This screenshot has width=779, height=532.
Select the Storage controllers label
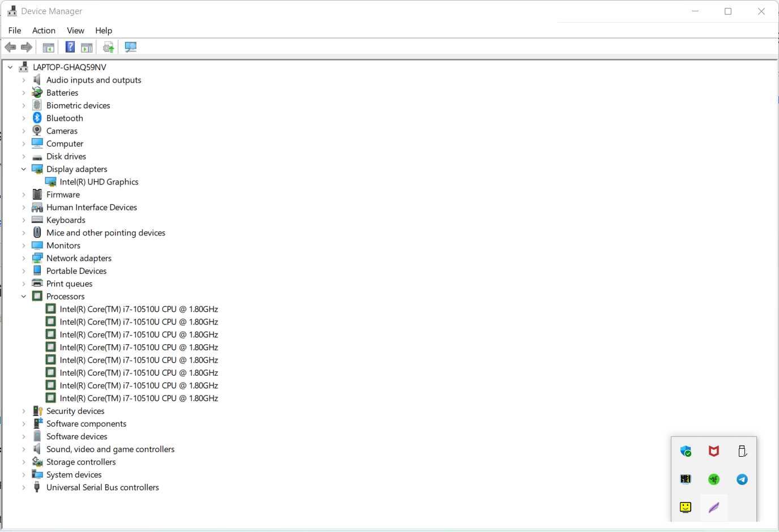click(81, 462)
